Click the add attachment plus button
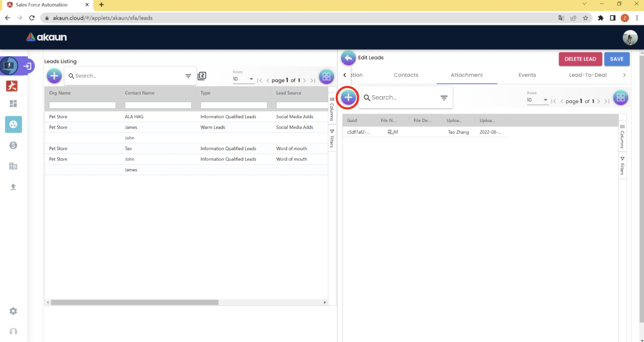 click(348, 98)
